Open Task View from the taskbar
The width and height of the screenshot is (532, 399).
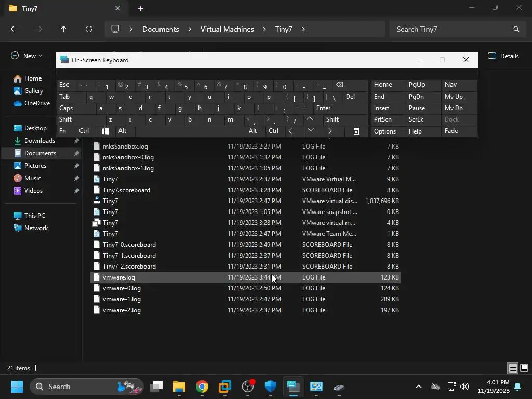tap(156, 387)
